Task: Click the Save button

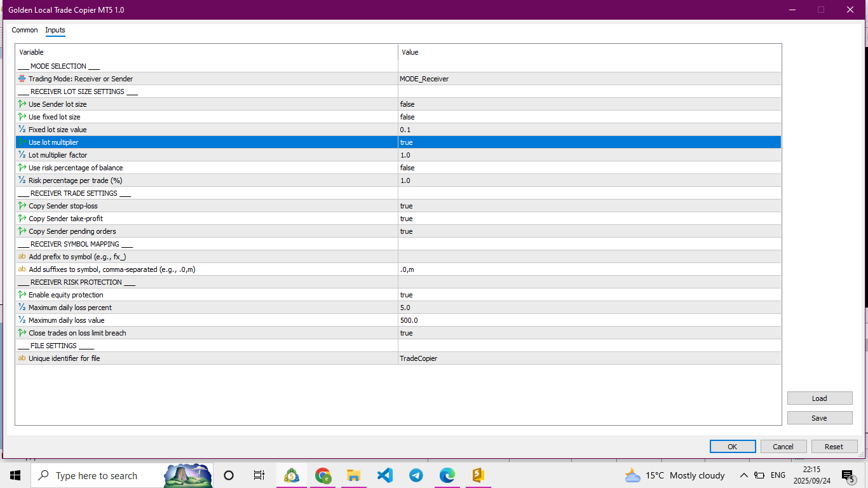Action: [820, 418]
